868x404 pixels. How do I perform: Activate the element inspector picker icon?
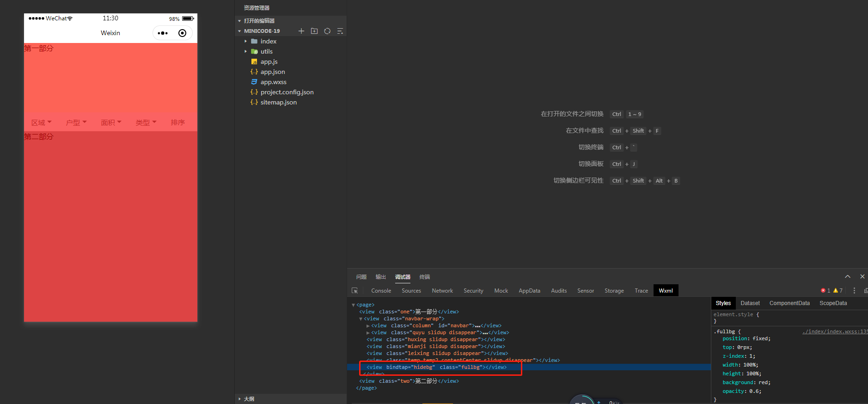click(355, 291)
